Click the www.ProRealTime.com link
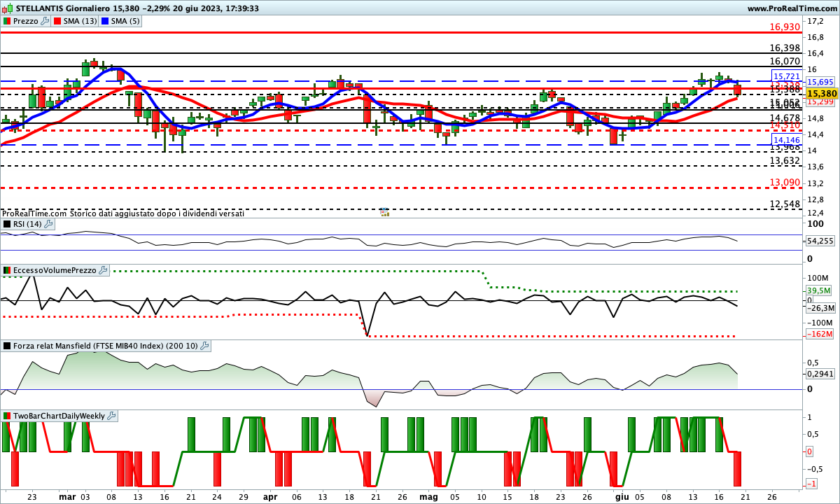 point(792,8)
